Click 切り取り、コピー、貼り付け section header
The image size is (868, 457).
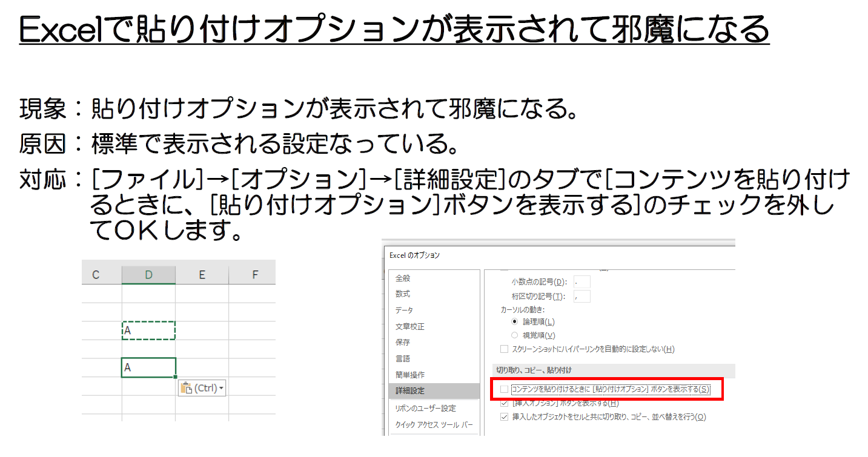534,370
